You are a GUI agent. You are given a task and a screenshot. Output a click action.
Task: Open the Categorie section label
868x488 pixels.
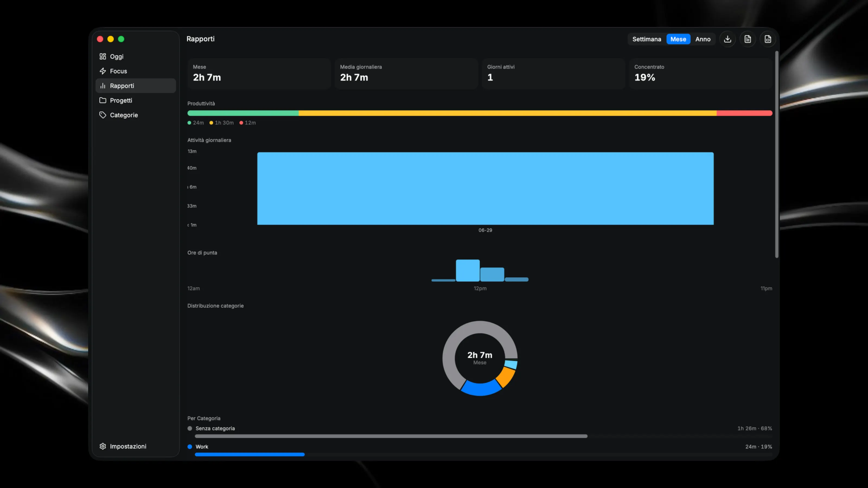click(x=124, y=115)
